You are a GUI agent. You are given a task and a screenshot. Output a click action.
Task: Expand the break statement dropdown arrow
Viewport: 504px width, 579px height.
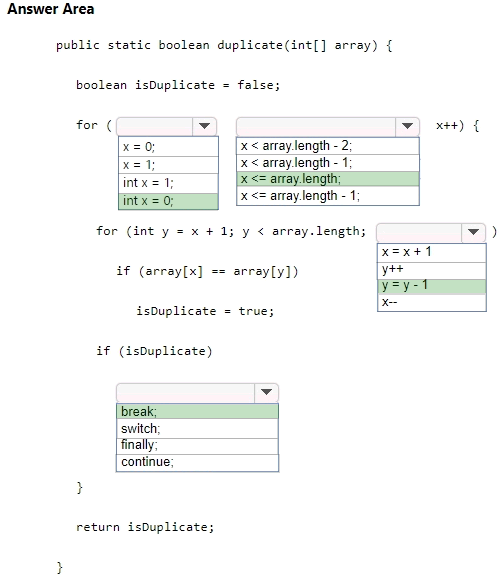click(x=266, y=392)
